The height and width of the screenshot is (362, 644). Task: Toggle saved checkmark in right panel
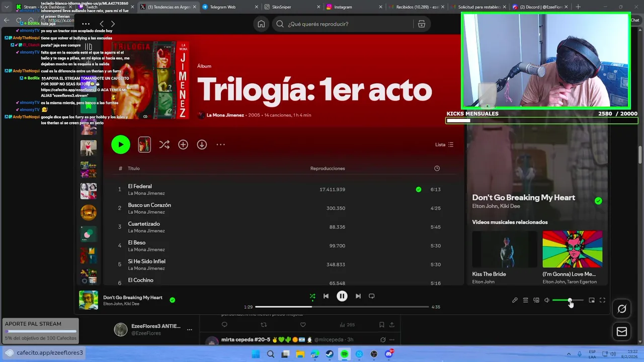coord(598,201)
